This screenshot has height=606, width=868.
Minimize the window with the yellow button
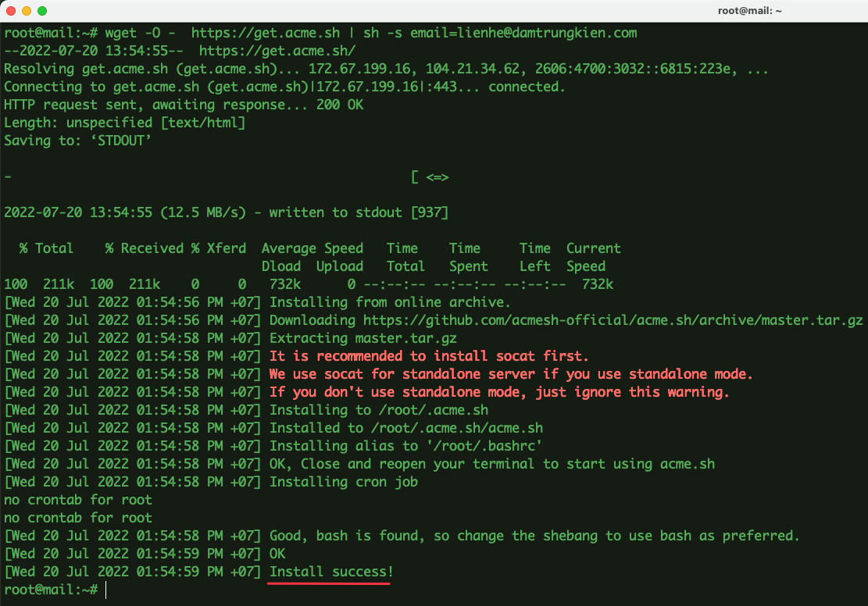coord(26,10)
